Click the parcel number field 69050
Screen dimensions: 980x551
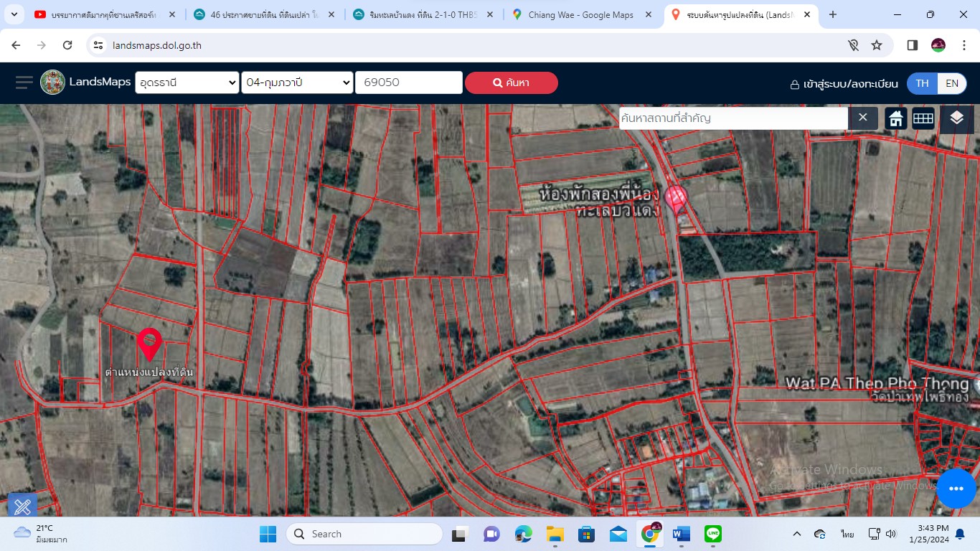[x=409, y=83]
